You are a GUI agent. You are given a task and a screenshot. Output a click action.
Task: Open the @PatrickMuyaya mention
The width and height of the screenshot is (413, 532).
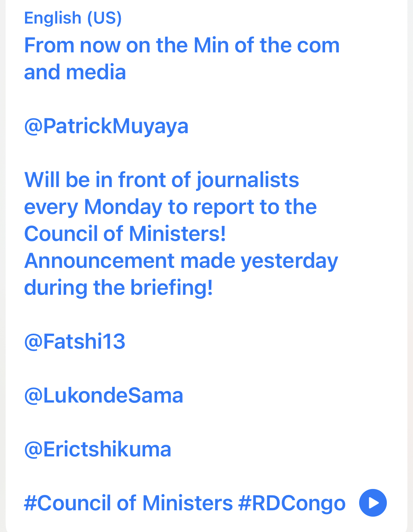click(106, 126)
